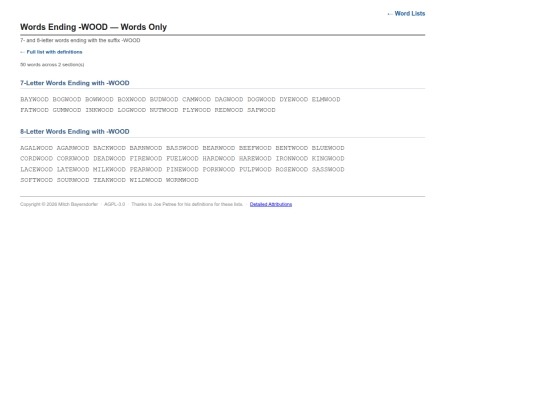Image resolution: width=540 pixels, height=405 pixels.
Task: Select the word LOGWOOD
Action: (132, 110)
